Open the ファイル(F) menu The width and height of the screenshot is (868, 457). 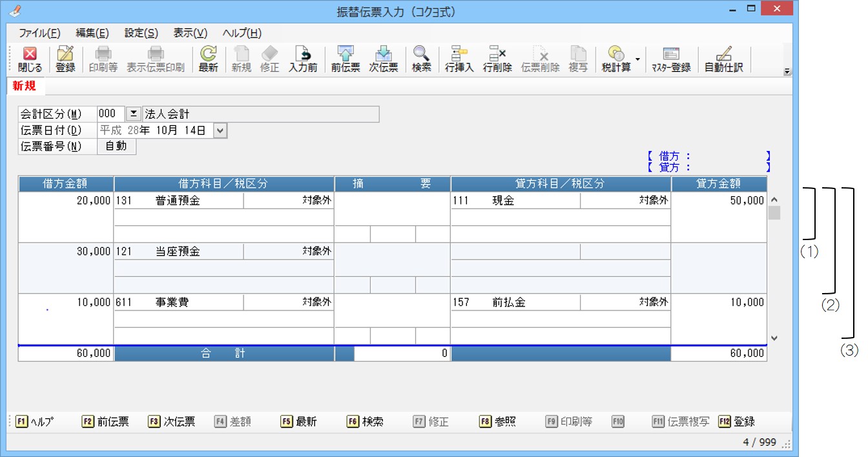[39, 34]
